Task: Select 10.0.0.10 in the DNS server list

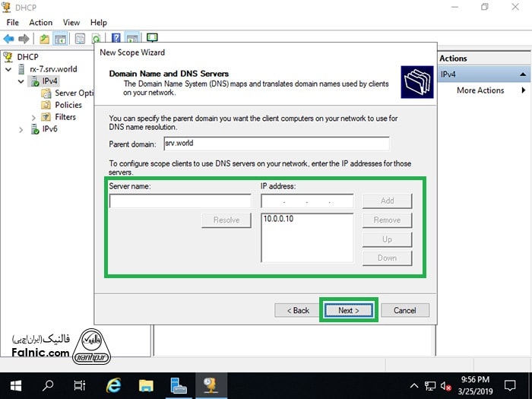Action: (278, 219)
